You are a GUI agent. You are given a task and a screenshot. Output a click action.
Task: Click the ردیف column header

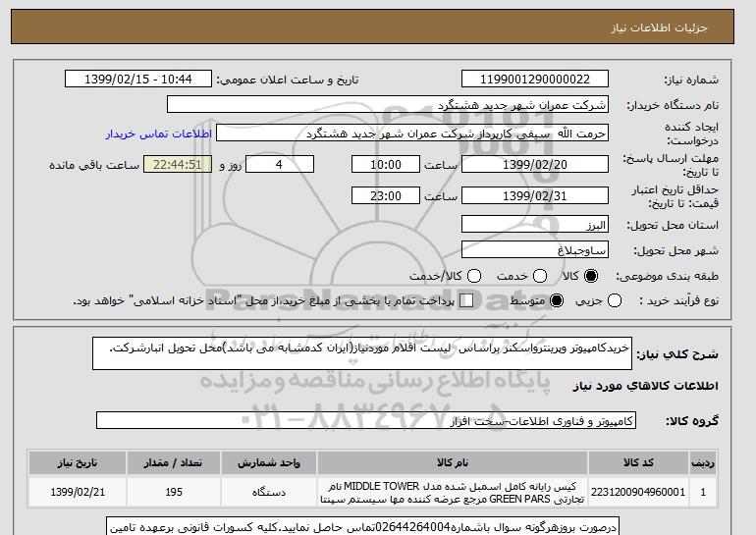(x=703, y=462)
